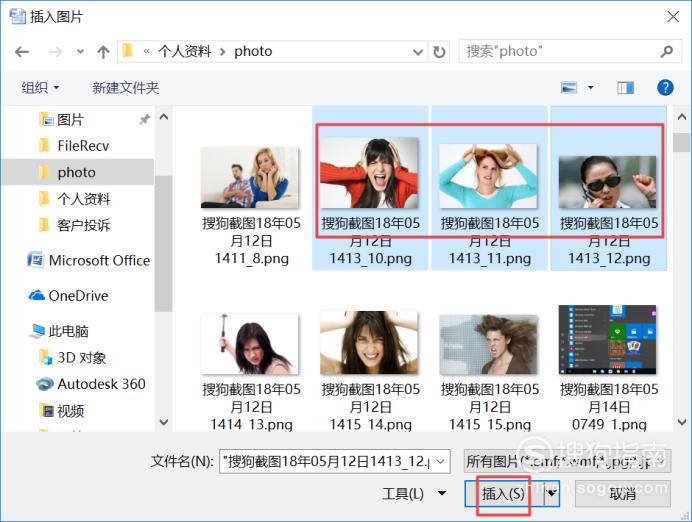Open the 插入 button split dropdown arrow
692x522 pixels.
(552, 494)
